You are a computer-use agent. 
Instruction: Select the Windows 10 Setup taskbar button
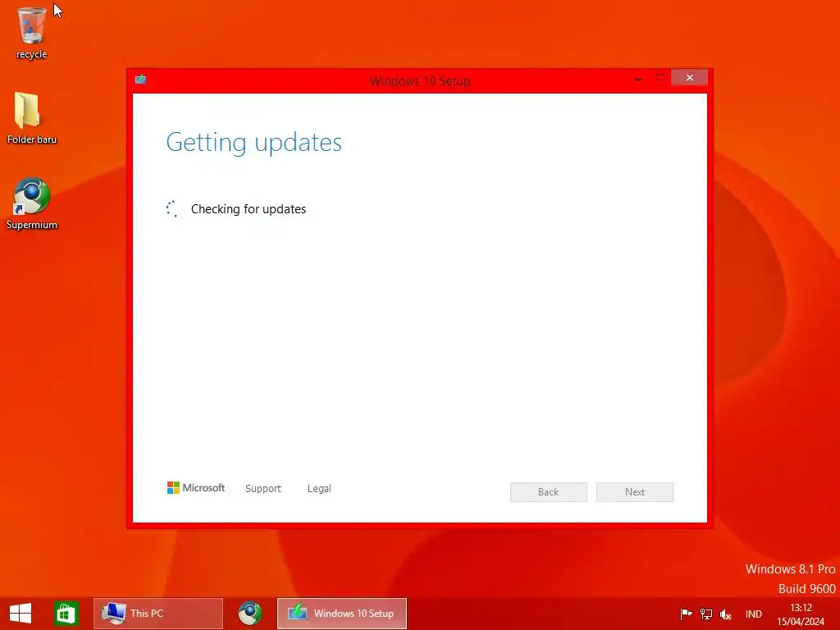(342, 614)
